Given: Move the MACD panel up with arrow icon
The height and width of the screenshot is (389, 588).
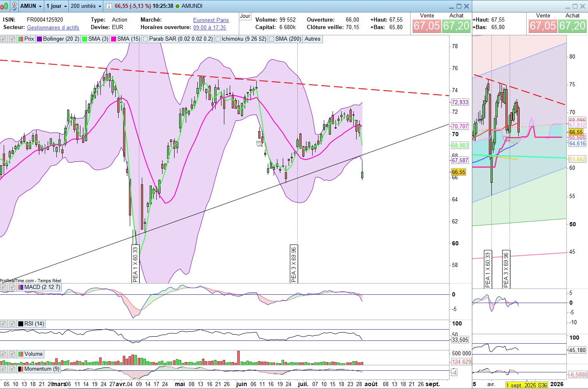Looking at the screenshot, I should [x=12, y=287].
